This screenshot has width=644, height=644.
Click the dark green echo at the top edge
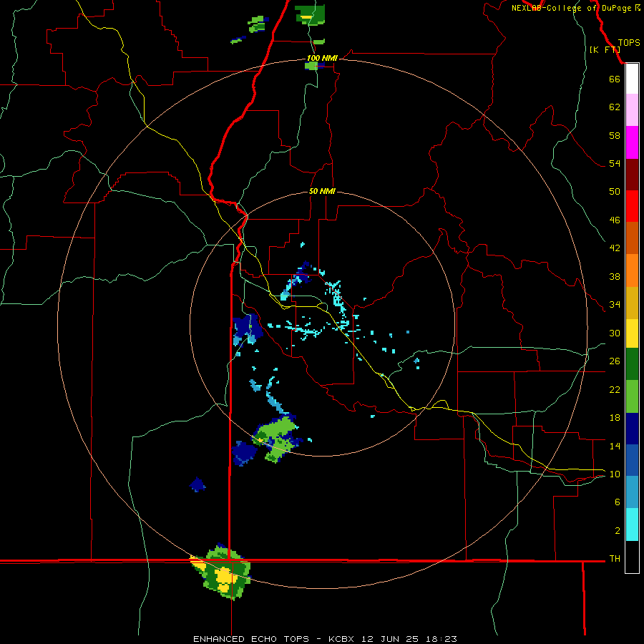pyautogui.click(x=310, y=15)
